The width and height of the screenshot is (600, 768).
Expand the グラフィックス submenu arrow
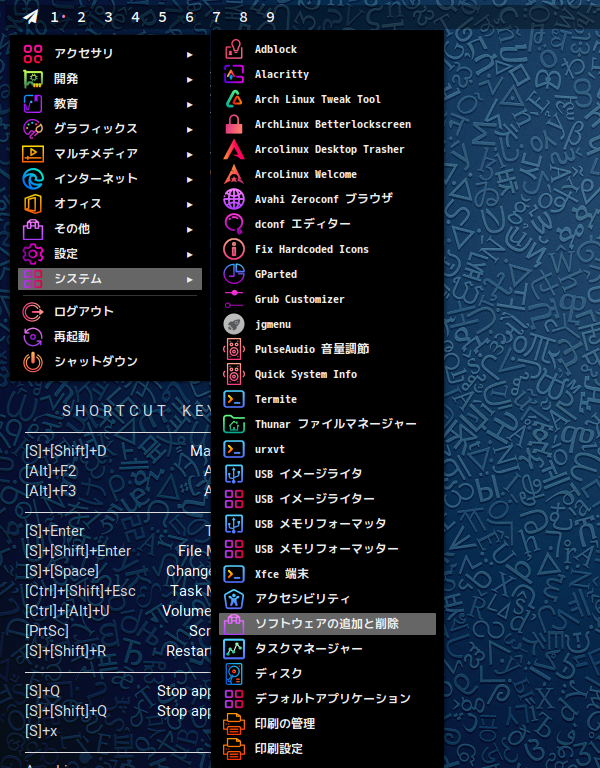point(190,129)
